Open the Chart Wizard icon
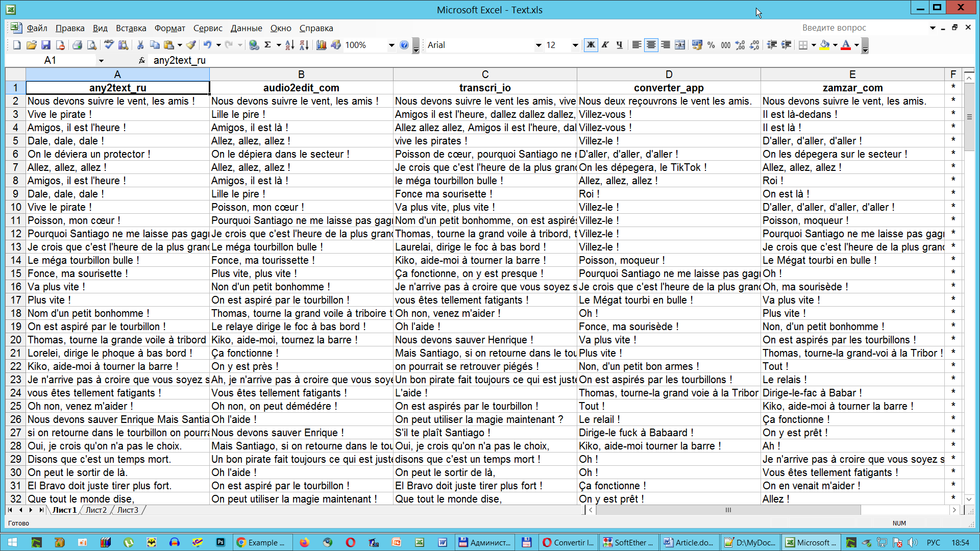The width and height of the screenshot is (980, 551). [x=321, y=45]
